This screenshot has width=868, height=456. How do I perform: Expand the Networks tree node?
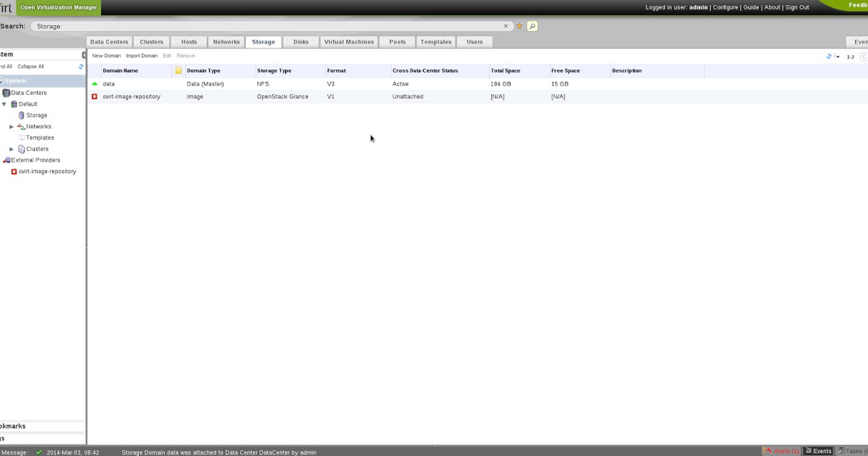coord(12,127)
